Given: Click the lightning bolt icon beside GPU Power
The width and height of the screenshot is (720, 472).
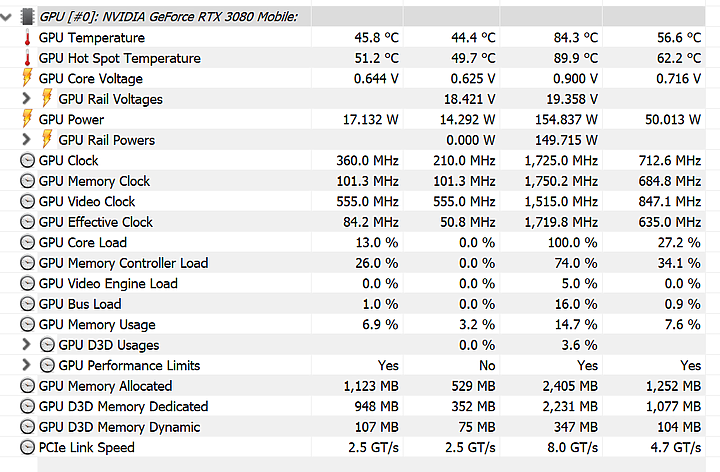Looking at the screenshot, I should pyautogui.click(x=27, y=120).
